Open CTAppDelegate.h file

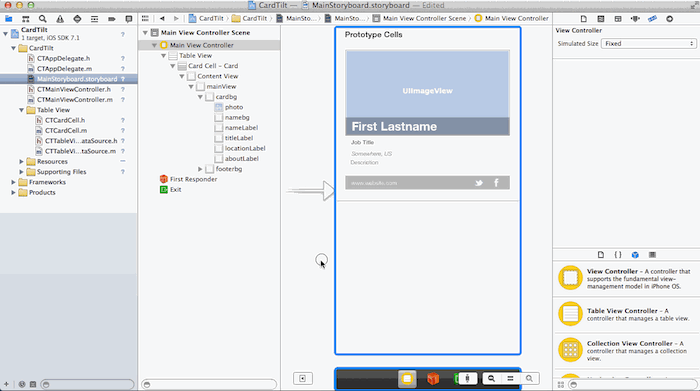pos(63,58)
